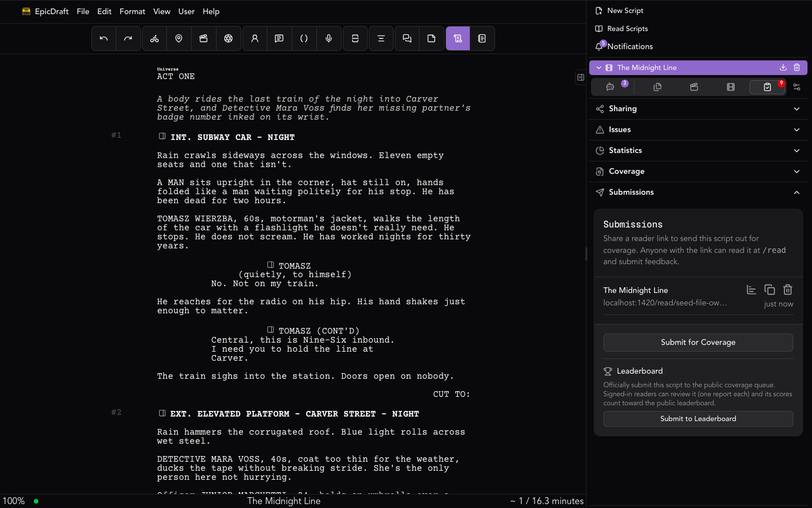Expand the Issues section
Image resolution: width=812 pixels, height=508 pixels.
[698, 130]
